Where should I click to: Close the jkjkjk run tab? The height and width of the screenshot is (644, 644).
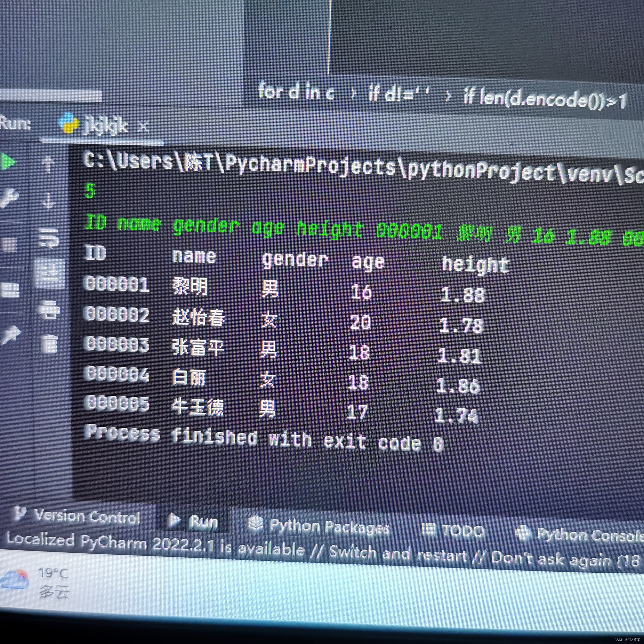(x=143, y=127)
